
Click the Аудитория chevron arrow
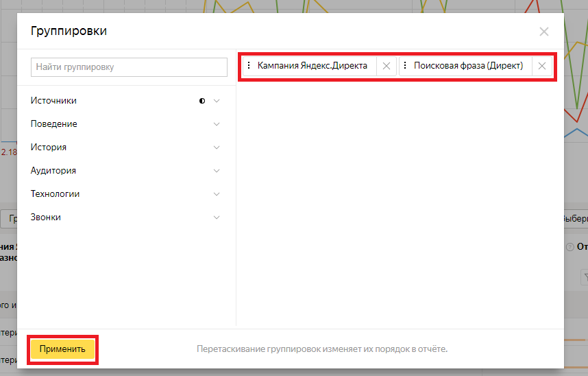tap(217, 171)
